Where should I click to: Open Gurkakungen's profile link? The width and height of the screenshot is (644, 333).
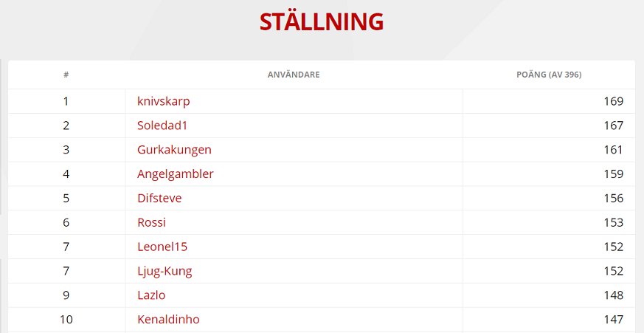click(x=174, y=150)
